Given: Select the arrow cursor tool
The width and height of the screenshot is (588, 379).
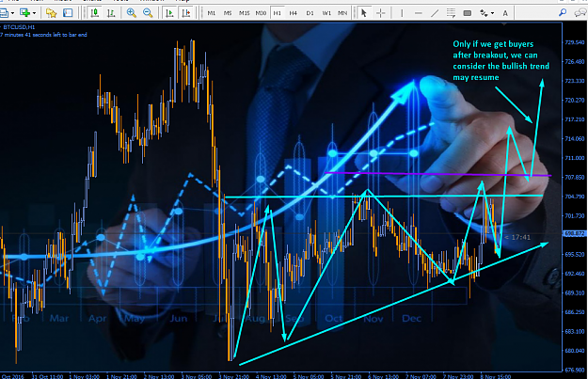Looking at the screenshot, I should [x=363, y=13].
